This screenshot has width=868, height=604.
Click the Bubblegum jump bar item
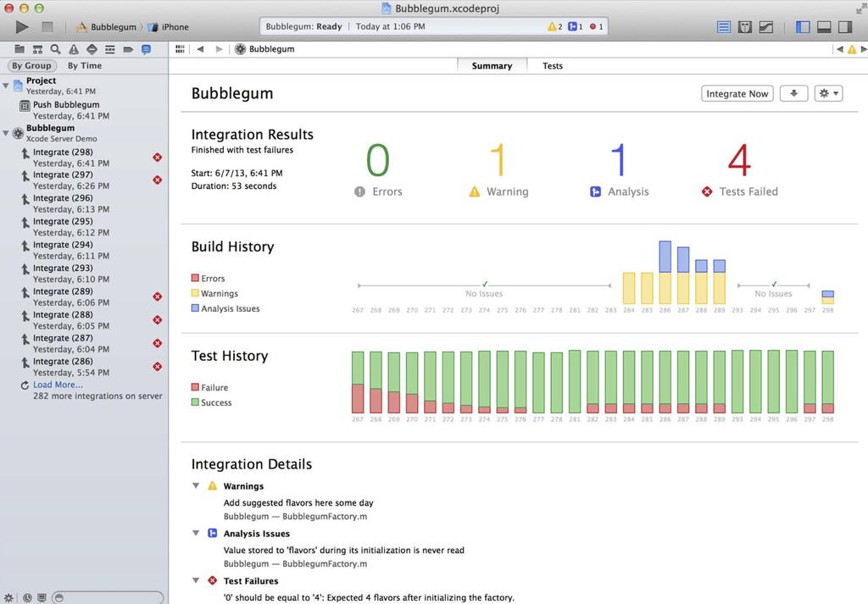pos(264,49)
